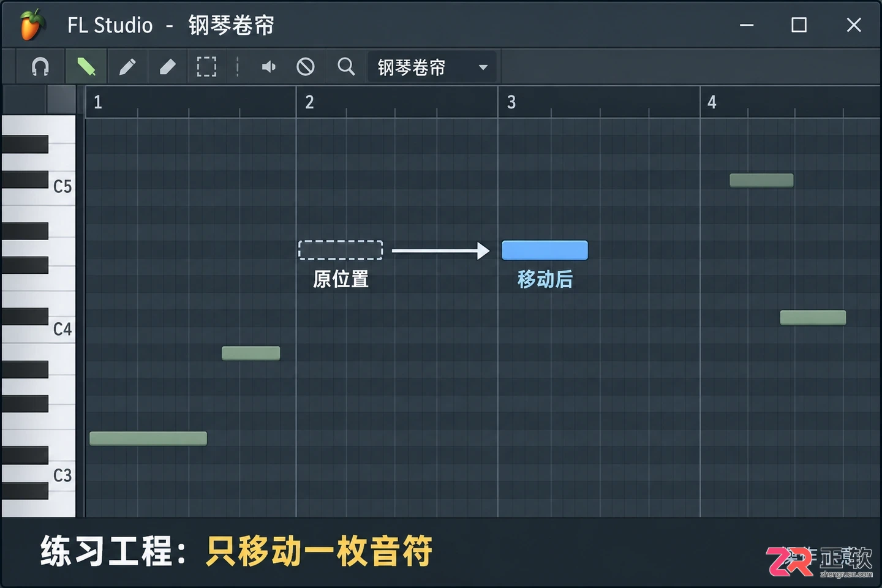Screen dimensions: 882x588
Task: Select the Mute tool circle-slash icon
Action: pos(306,66)
